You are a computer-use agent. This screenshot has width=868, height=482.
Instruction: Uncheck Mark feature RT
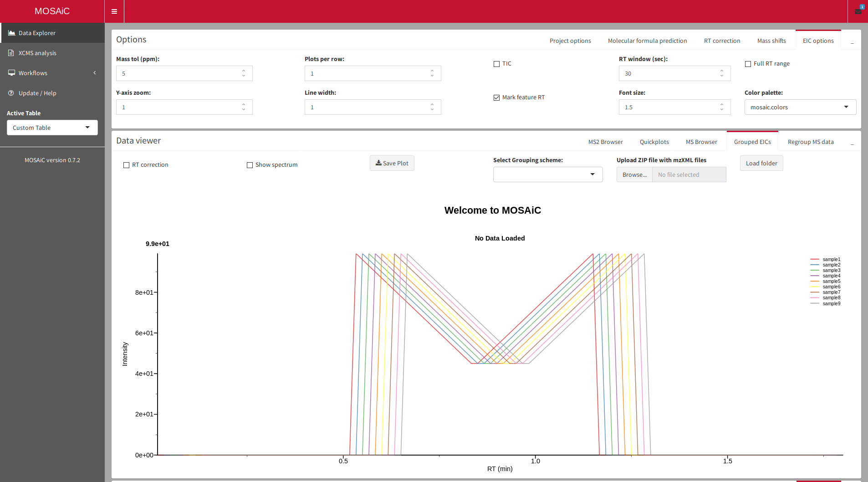click(x=497, y=98)
